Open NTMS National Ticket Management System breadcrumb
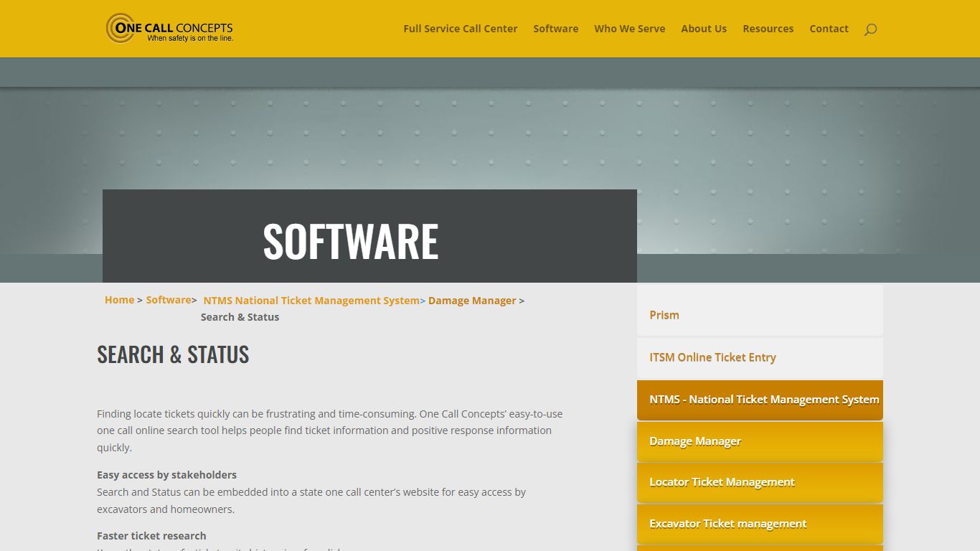Viewport: 980px width, 551px height. [311, 301]
